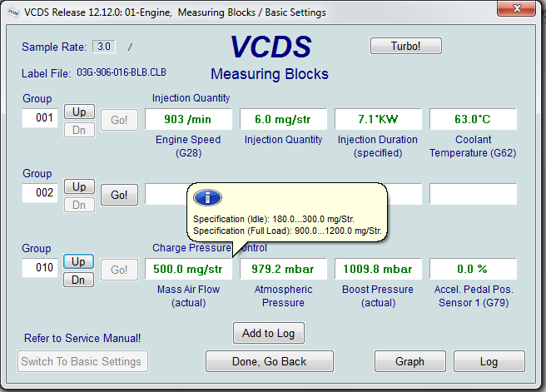This screenshot has height=392, width=546.
Task: Click the Add to Log button
Action: (269, 333)
